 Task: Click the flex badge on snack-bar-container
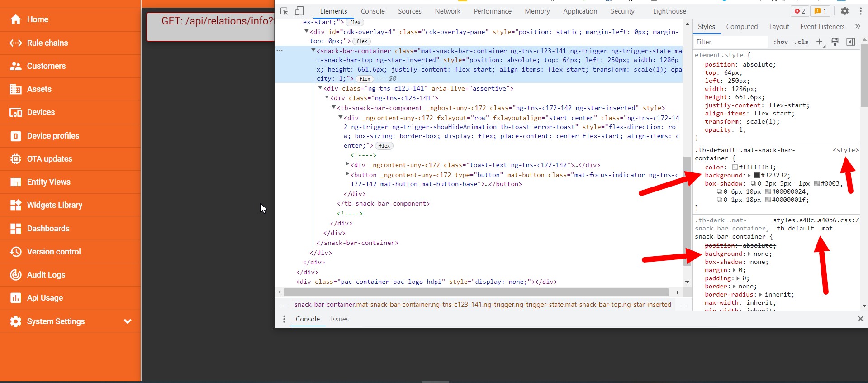(x=365, y=79)
